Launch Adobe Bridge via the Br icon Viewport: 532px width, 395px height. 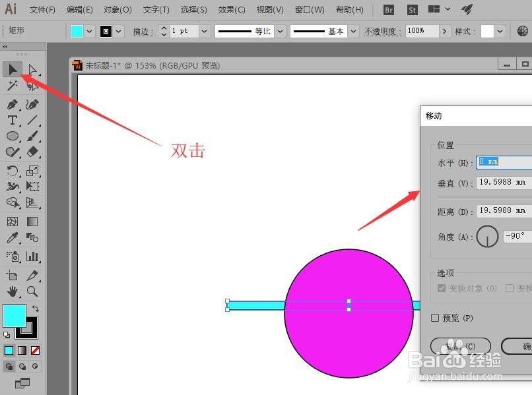tap(388, 10)
